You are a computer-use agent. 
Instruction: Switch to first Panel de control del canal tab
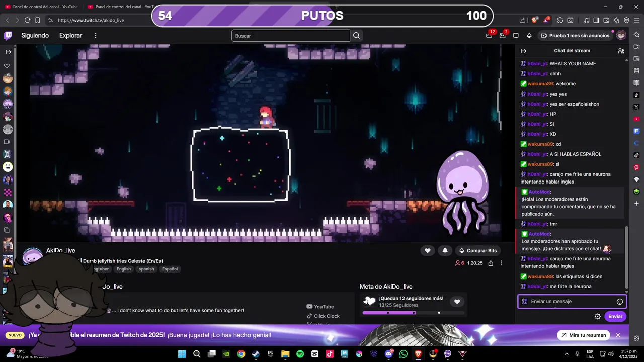coord(40,7)
